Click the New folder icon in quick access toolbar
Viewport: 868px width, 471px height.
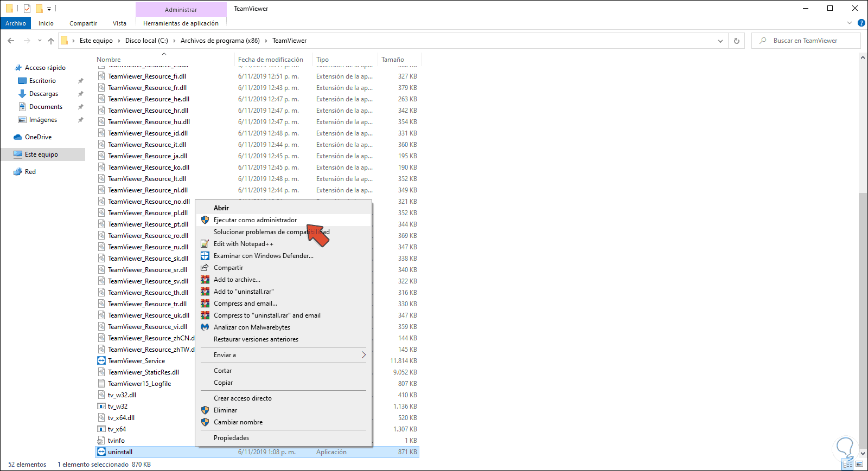(x=39, y=9)
